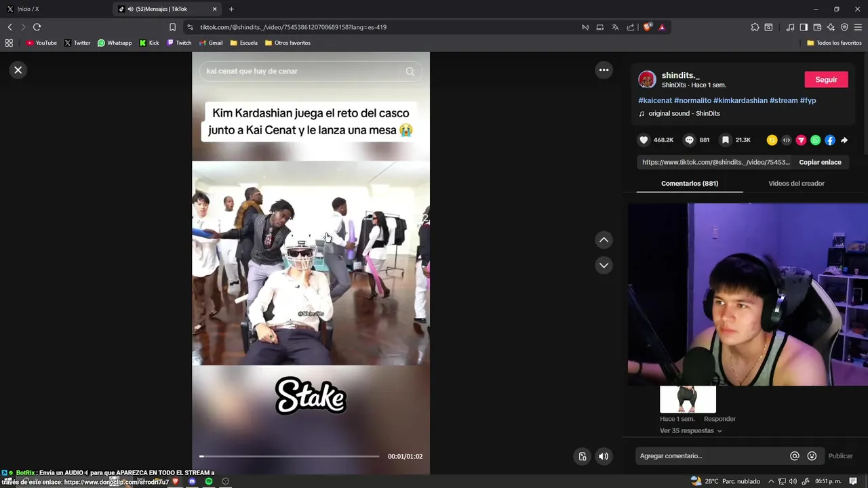Open Brave Wallet icon
The height and width of the screenshot is (488, 868).
pos(817,27)
